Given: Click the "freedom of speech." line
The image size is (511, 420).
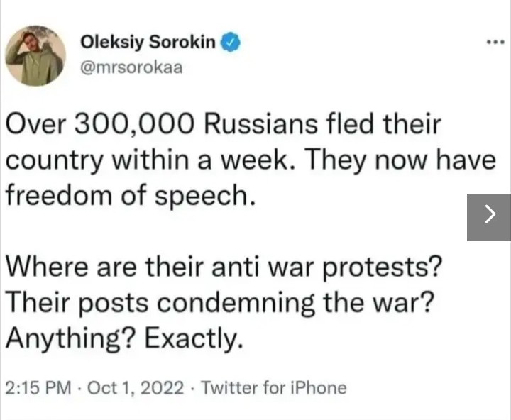Looking at the screenshot, I should tap(129, 192).
